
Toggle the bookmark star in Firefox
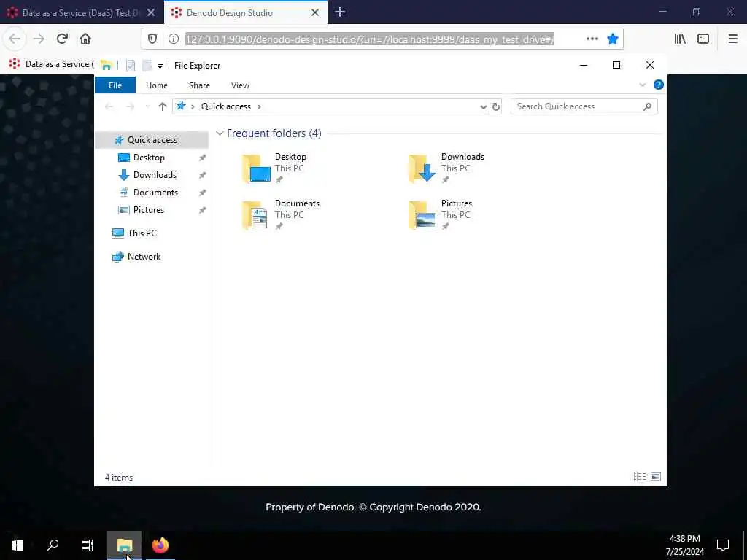coord(613,39)
